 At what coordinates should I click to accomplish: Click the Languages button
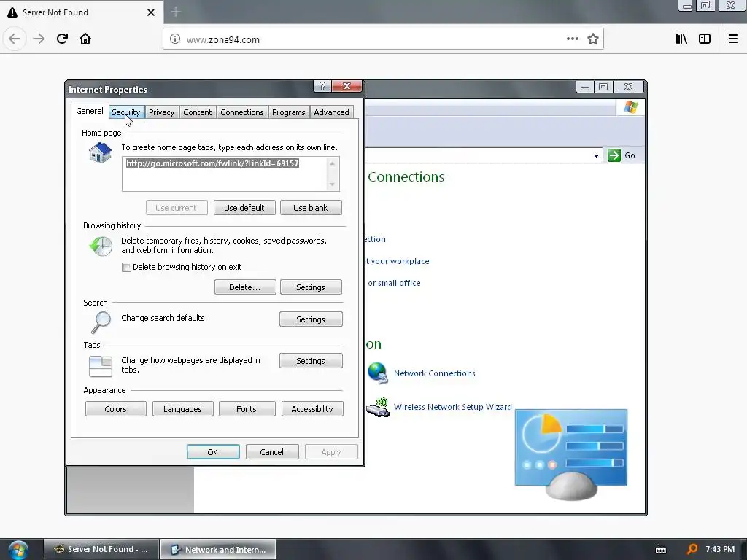pos(182,409)
